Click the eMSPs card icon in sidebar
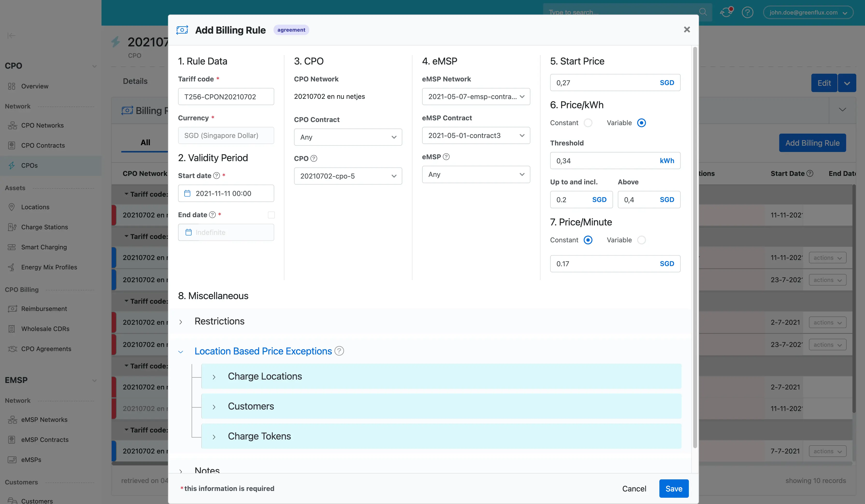This screenshot has width=865, height=504. [x=12, y=460]
